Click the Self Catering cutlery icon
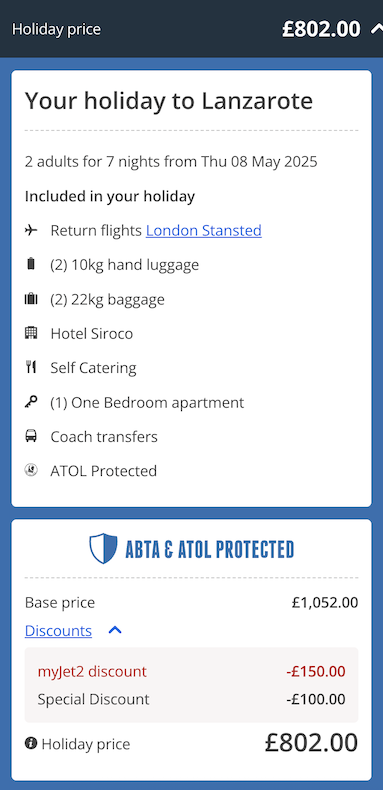 31,367
